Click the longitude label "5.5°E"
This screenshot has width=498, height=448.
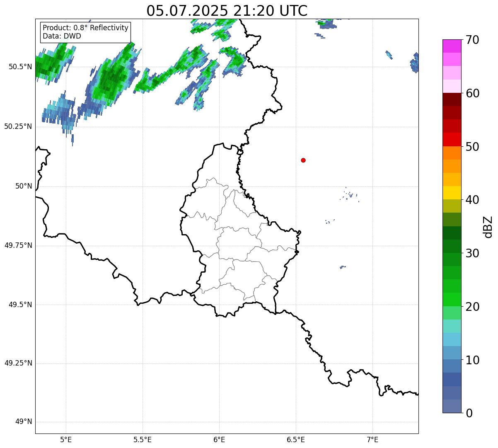click(x=143, y=440)
